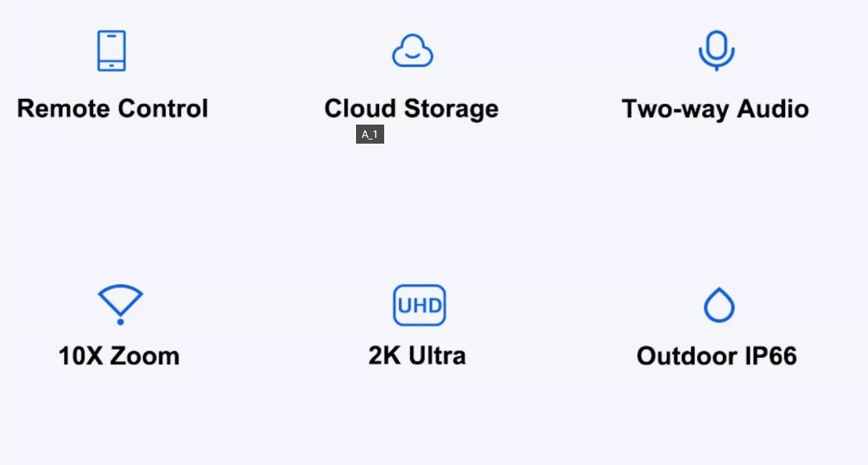Image resolution: width=868 pixels, height=465 pixels.
Task: Select the UHD badge icon
Action: click(419, 305)
